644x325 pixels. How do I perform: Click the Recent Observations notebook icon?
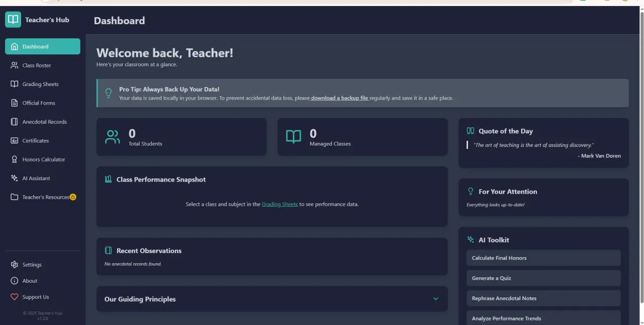point(108,251)
